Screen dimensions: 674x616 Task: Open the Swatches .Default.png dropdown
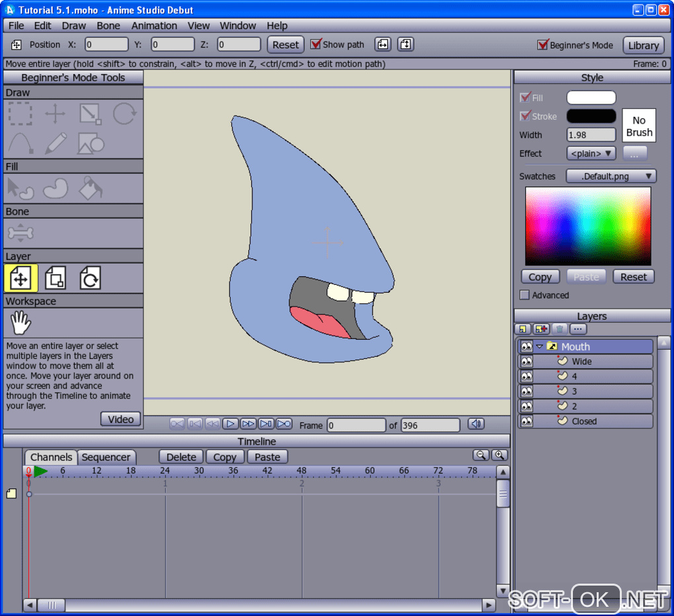coord(611,176)
